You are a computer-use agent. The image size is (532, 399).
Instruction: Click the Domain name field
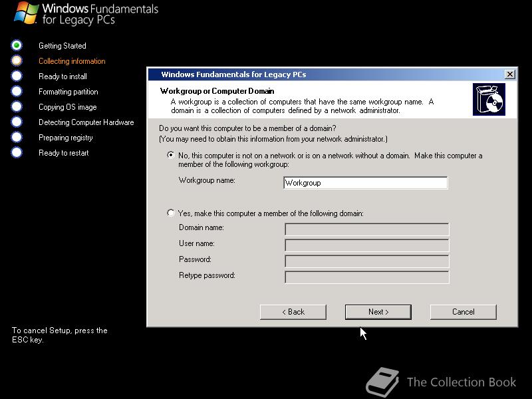[x=367, y=229]
